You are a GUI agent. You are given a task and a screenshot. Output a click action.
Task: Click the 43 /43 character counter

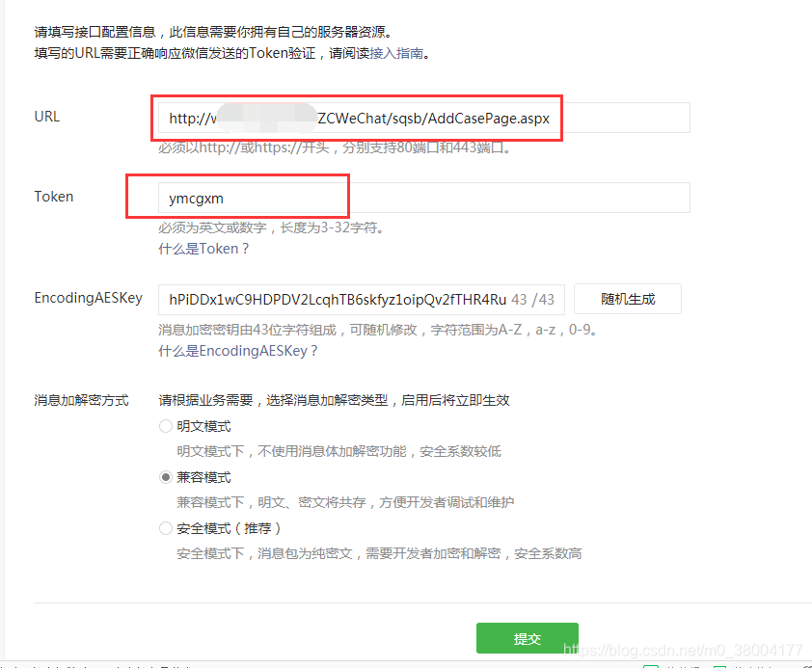[533, 300]
